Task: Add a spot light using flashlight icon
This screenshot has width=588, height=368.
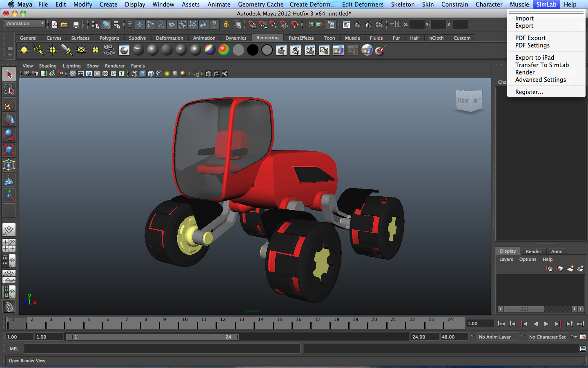Action: coord(67,50)
